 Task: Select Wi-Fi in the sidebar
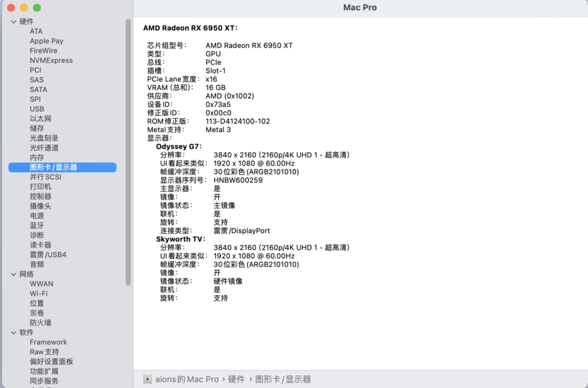[x=38, y=294]
